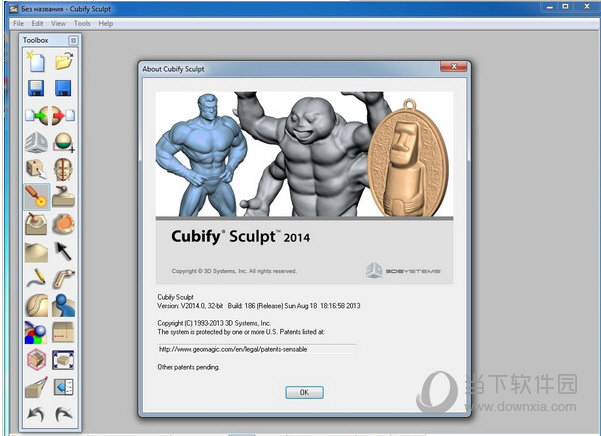The image size is (601, 436).
Task: Open the Tools menu
Action: [x=82, y=23]
